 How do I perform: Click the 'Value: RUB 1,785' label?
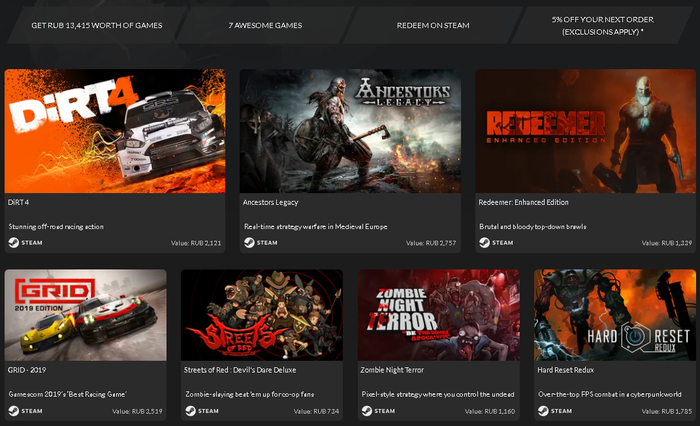pyautogui.click(x=667, y=411)
